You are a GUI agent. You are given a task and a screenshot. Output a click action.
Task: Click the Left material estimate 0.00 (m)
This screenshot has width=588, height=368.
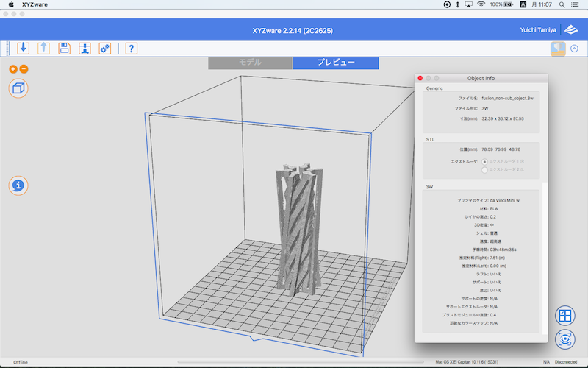498,266
